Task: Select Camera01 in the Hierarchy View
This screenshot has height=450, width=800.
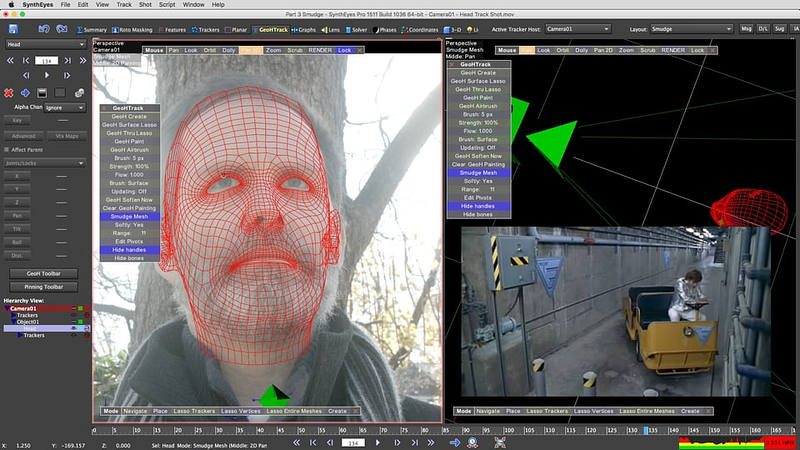Action: [25, 309]
